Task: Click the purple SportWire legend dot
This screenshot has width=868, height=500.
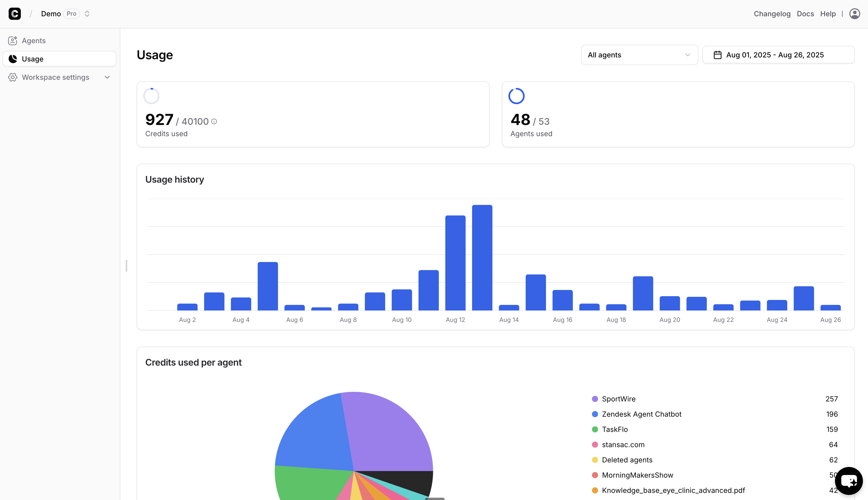Action: 595,399
